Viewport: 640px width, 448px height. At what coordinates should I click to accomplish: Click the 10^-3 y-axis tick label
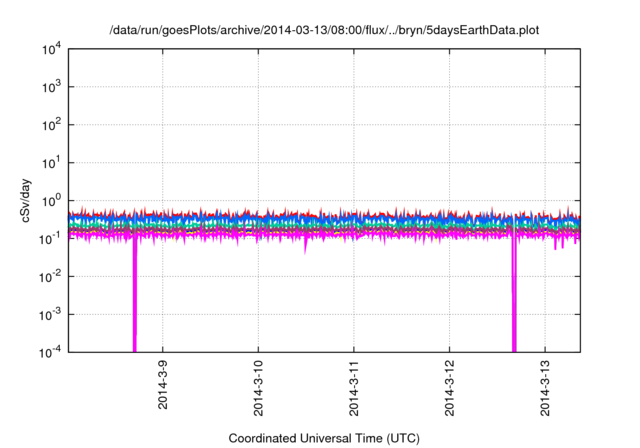(x=51, y=315)
